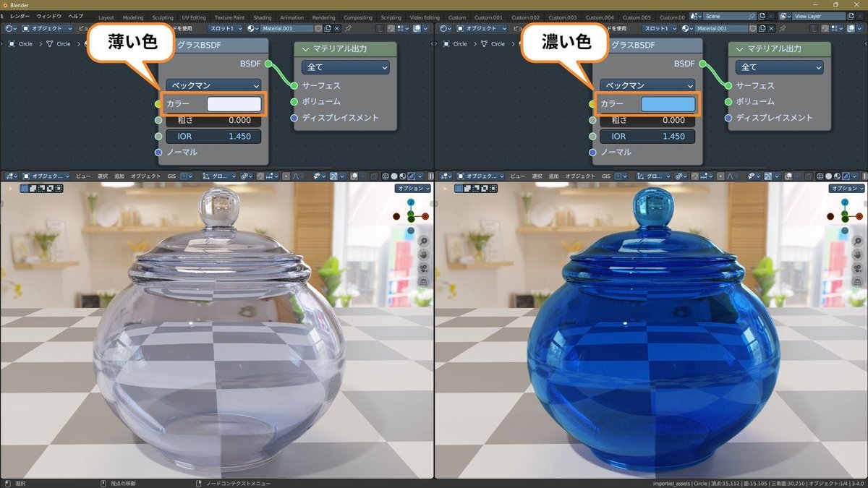Click zoom magnifier gizmo in left viewport
Viewport: 868px width, 488px height.
point(424,241)
